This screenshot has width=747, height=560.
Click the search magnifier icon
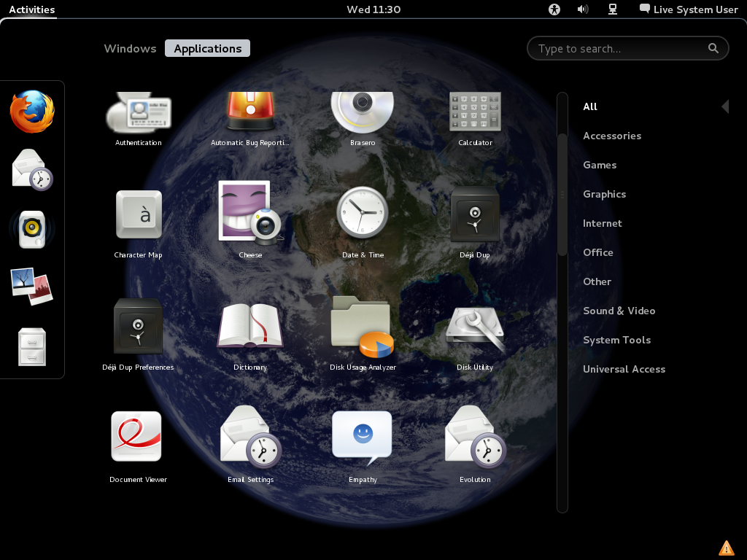[x=713, y=48]
